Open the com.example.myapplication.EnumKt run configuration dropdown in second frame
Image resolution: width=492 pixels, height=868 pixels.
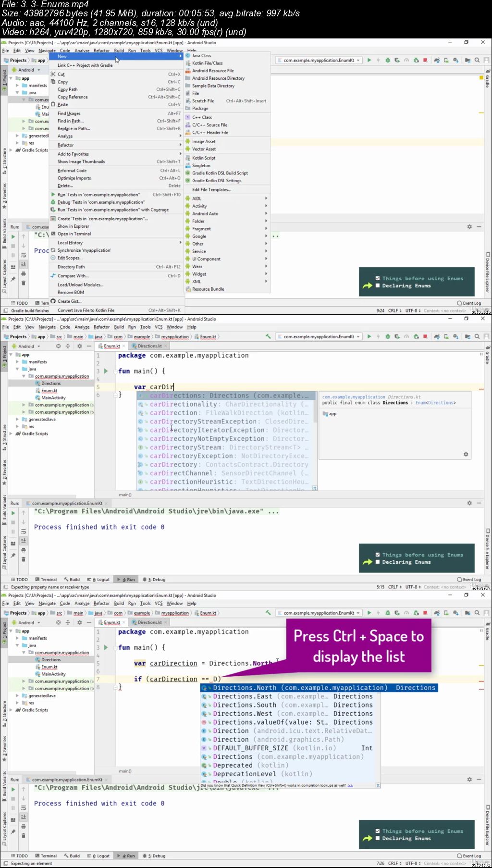(319, 336)
